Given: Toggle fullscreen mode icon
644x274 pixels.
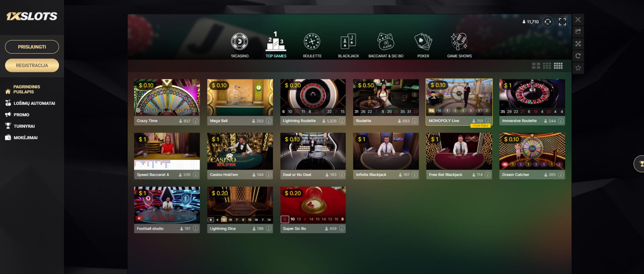Looking at the screenshot, I should [x=562, y=22].
